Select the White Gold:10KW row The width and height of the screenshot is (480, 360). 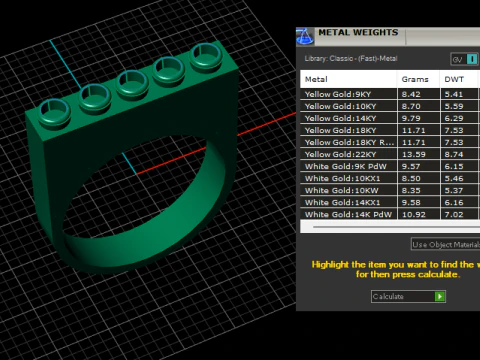click(390, 190)
